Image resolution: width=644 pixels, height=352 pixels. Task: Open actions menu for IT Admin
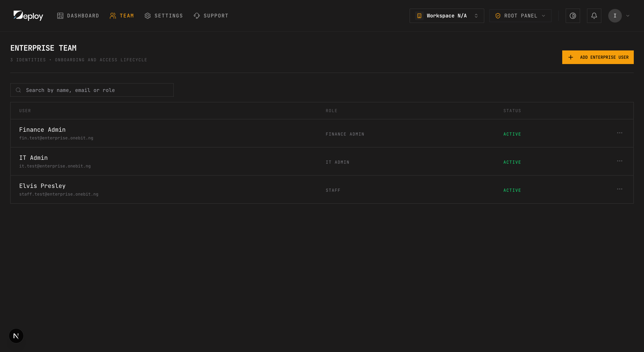620,161
